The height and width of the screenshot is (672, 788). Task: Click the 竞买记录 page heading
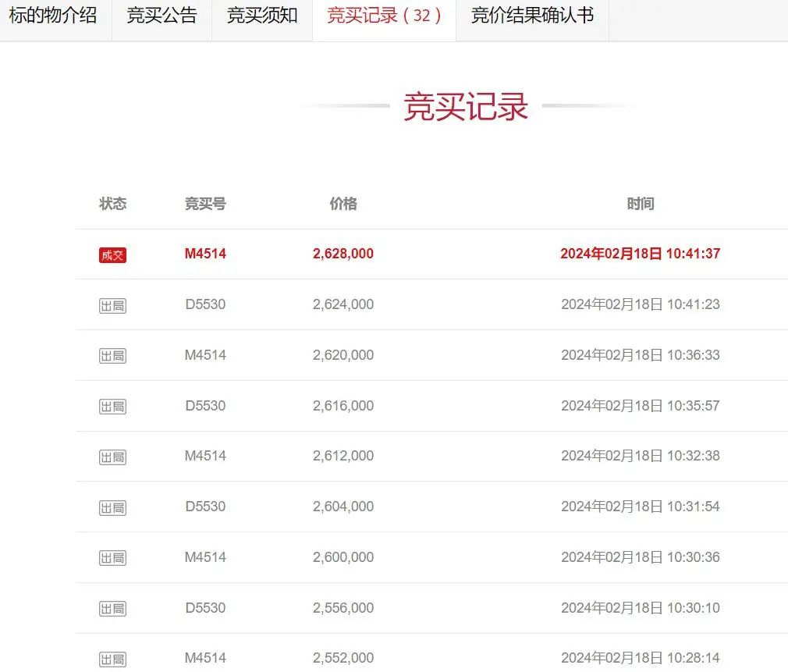point(465,106)
